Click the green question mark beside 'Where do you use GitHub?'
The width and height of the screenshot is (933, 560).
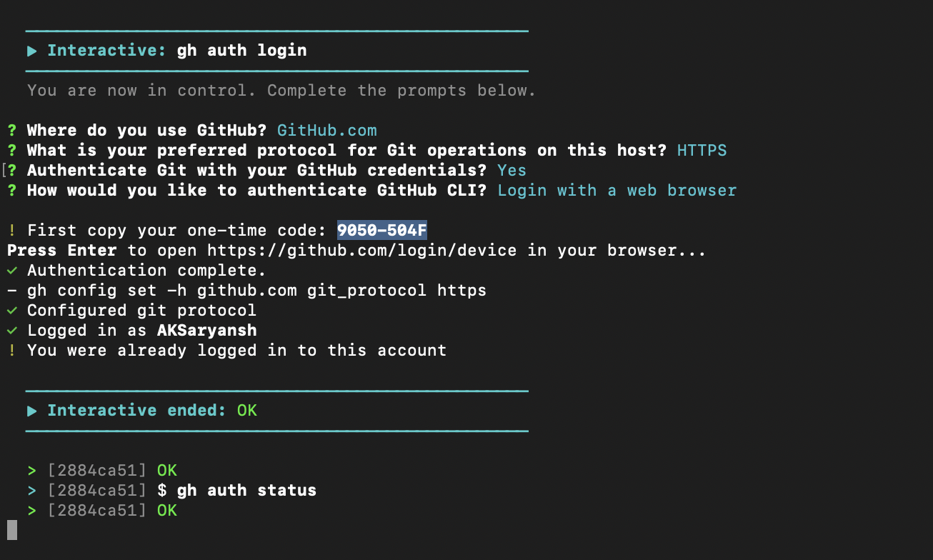12,131
